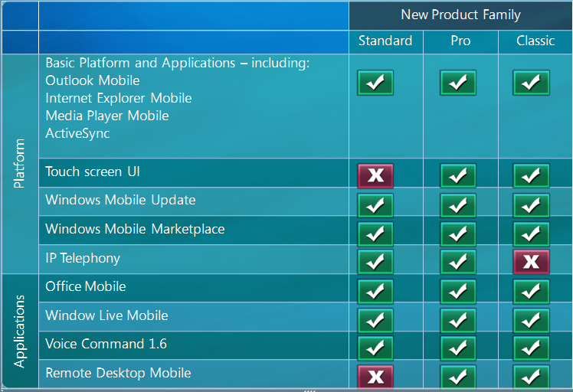Select the Standard column header
Viewport: 573px width, 392px height.
click(x=385, y=41)
